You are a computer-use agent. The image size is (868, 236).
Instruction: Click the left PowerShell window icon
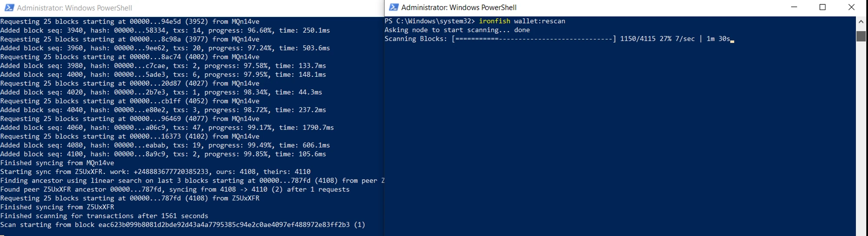[x=9, y=8]
